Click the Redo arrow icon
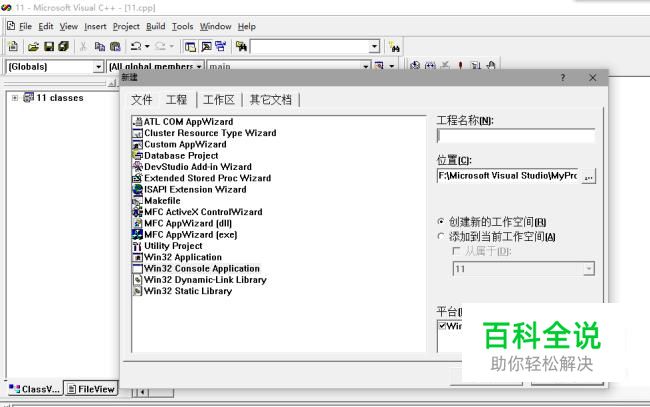This screenshot has width=650, height=407. click(160, 46)
